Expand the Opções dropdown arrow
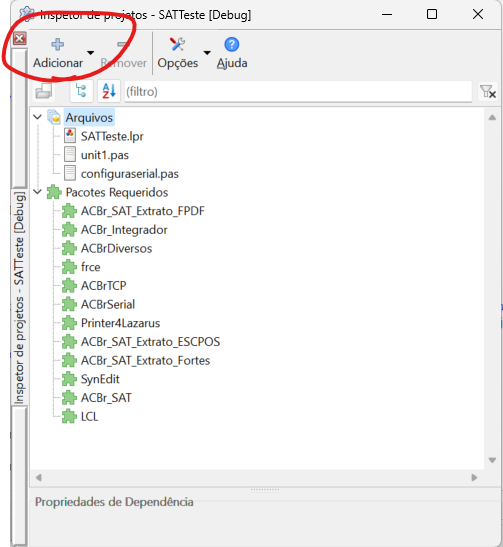Viewport: 503px width, 547px height. [207, 53]
